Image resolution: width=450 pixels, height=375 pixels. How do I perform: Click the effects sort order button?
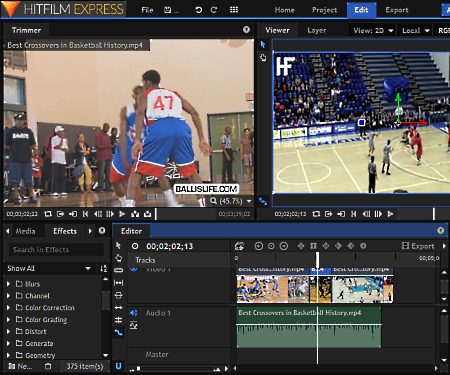104,268
